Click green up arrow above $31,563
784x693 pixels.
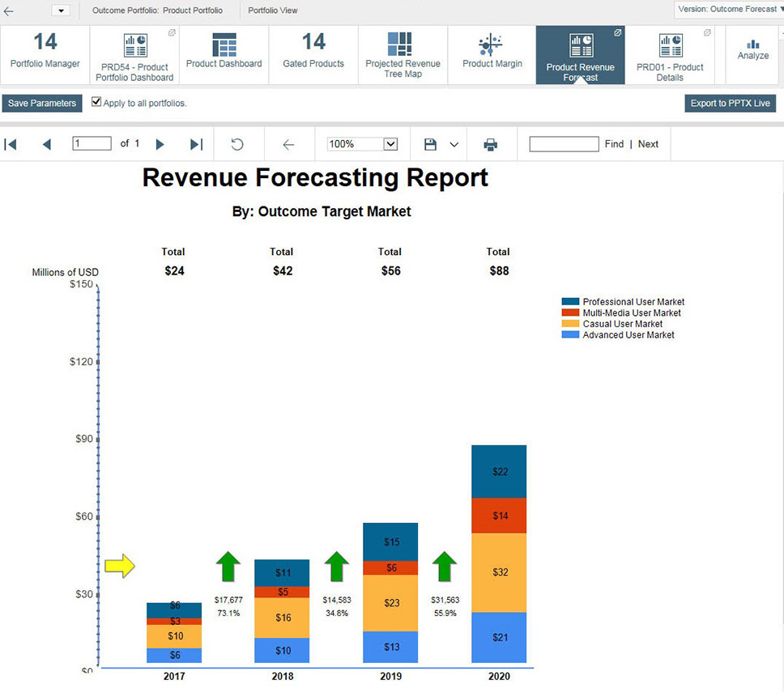point(445,567)
